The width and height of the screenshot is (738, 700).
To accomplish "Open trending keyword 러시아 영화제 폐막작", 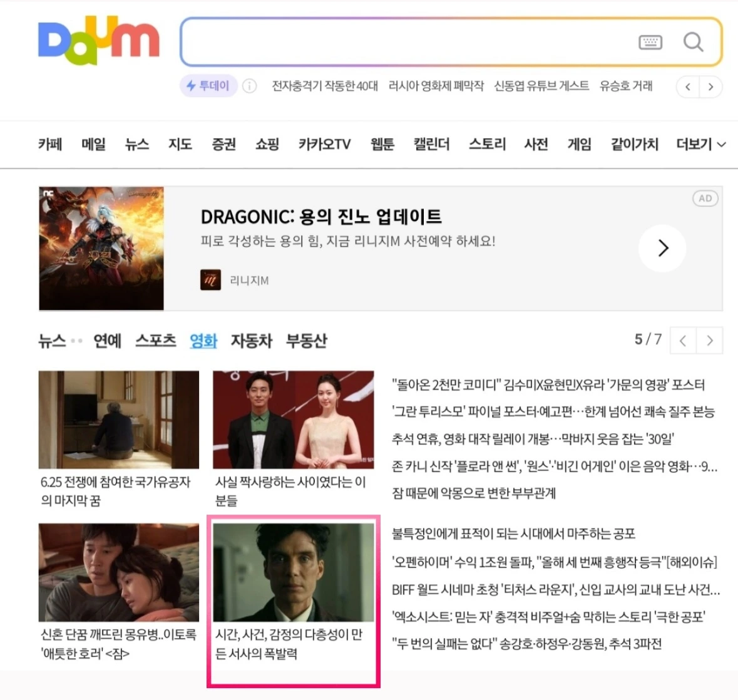I will click(x=436, y=86).
